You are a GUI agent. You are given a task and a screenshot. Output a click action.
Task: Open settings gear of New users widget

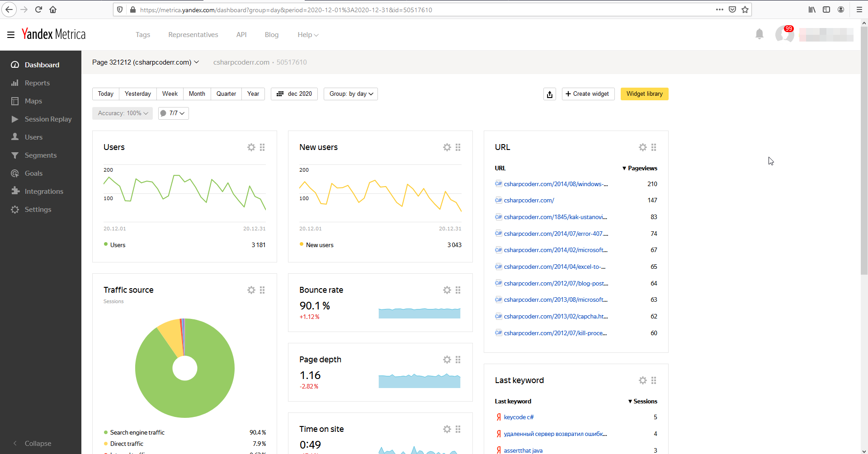coord(447,147)
